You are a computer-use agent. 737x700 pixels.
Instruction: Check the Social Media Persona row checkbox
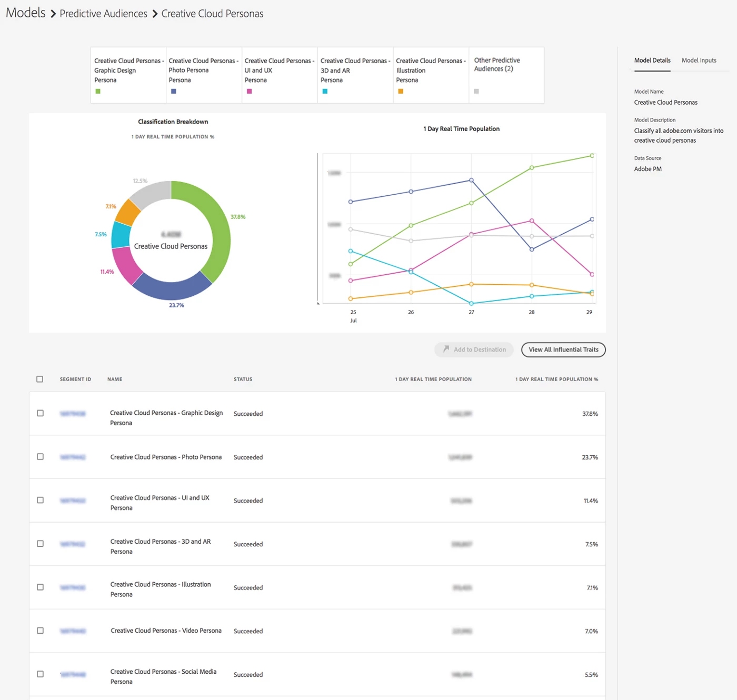pos(40,674)
